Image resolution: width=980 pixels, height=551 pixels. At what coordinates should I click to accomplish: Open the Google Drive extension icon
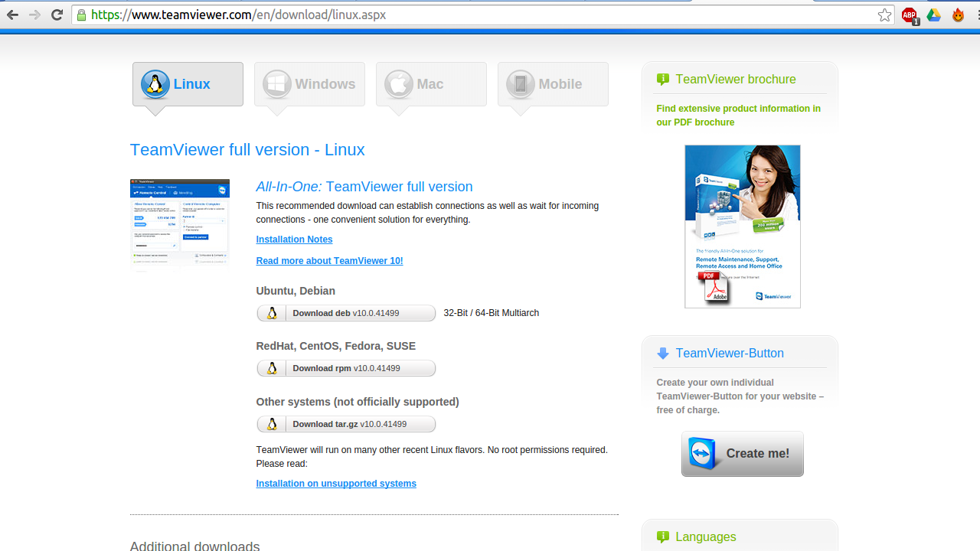933,15
